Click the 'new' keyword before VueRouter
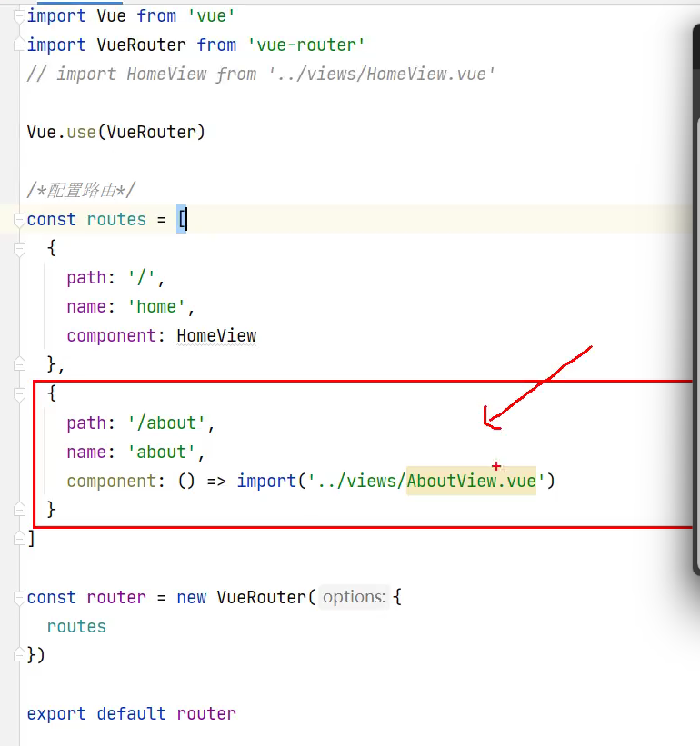 [191, 598]
